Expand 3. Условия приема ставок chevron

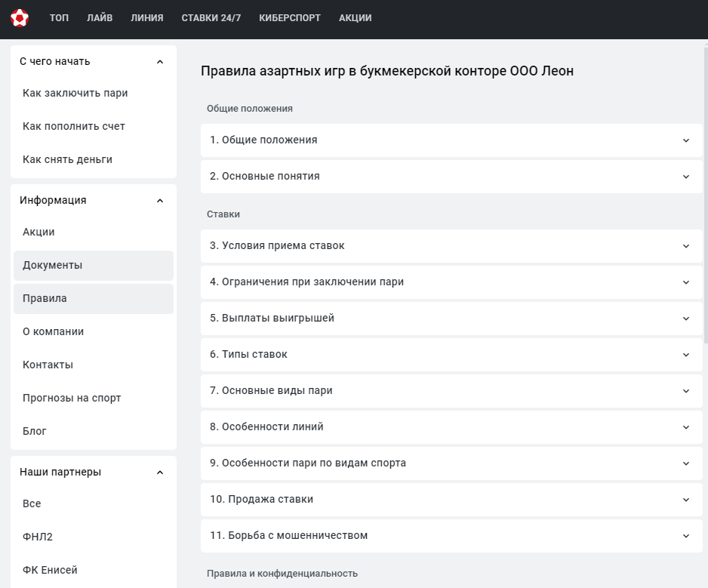click(686, 246)
